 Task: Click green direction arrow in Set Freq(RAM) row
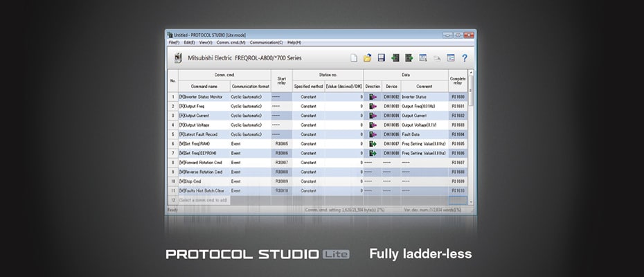coord(373,143)
